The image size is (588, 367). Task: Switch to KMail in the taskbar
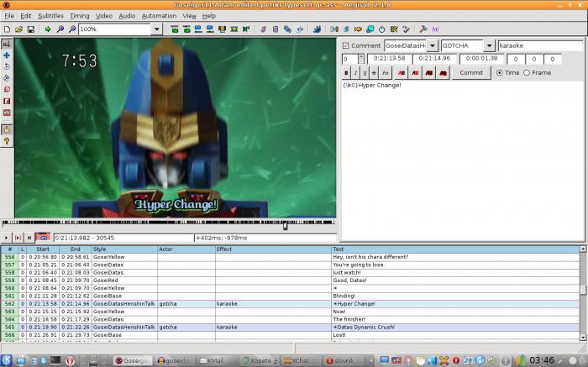(217, 360)
